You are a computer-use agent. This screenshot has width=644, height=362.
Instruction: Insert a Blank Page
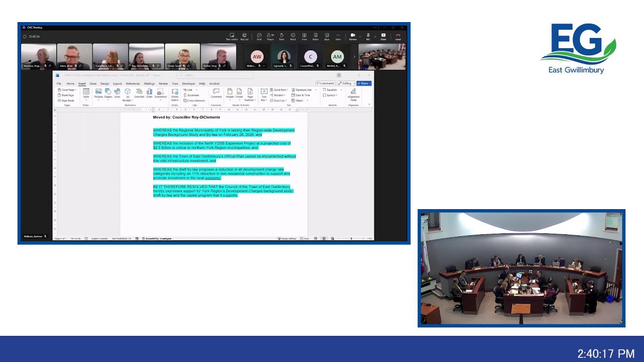tap(66, 95)
